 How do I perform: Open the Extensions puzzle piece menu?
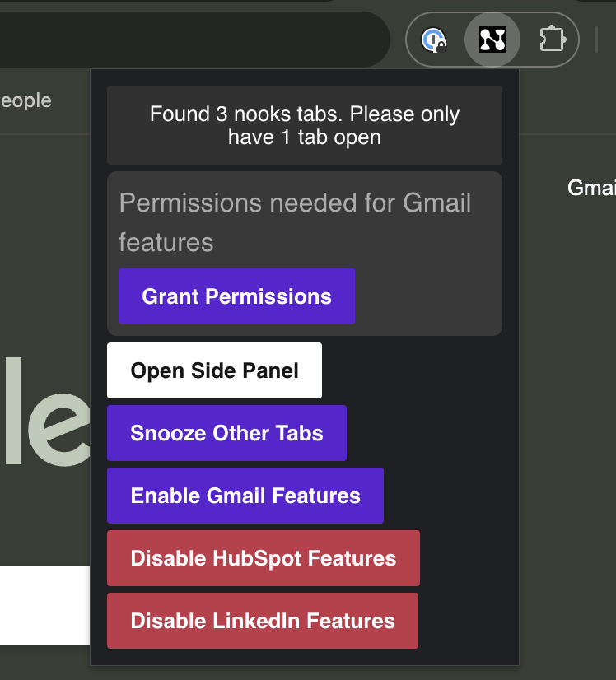(553, 40)
